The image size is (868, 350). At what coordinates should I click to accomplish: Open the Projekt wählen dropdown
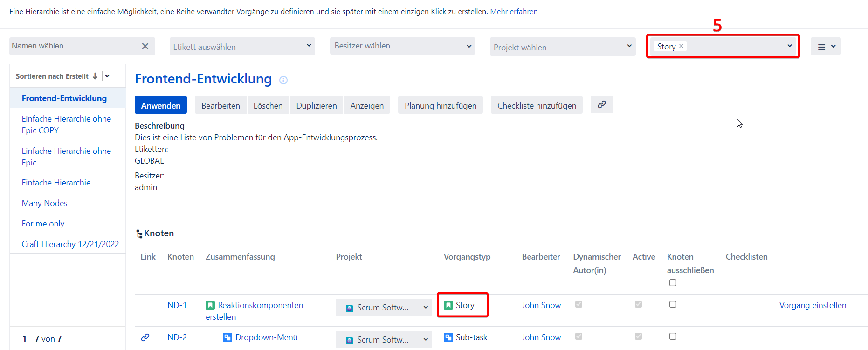(562, 47)
